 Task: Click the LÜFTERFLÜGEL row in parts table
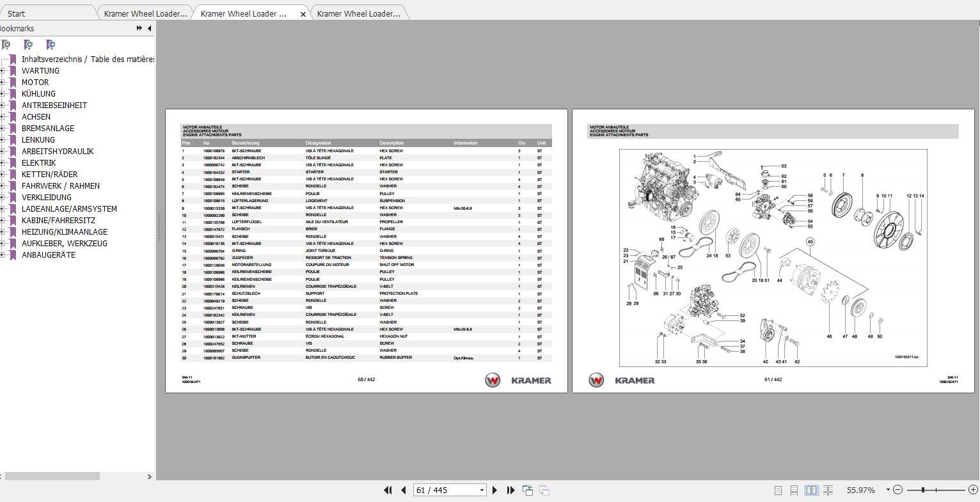click(x=367, y=222)
